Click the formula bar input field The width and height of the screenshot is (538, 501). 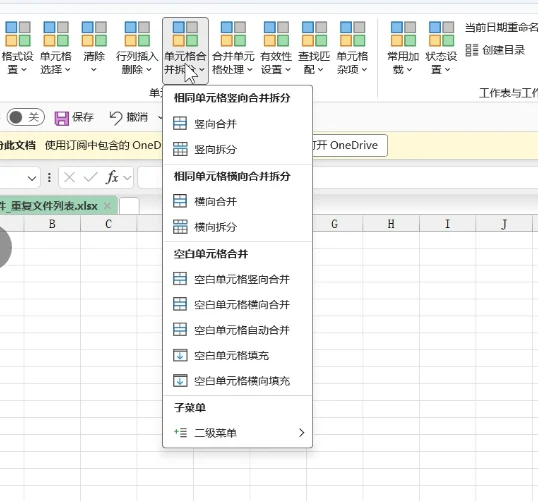point(338,177)
